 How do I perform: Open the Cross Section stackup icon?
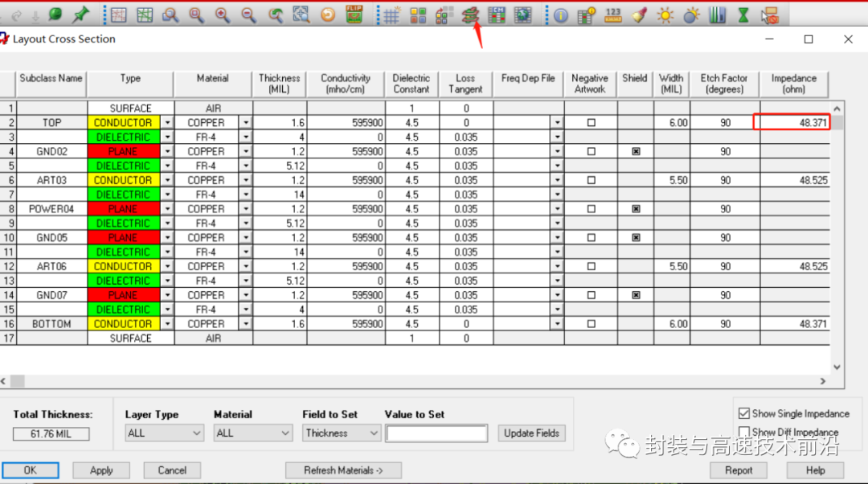tap(470, 15)
